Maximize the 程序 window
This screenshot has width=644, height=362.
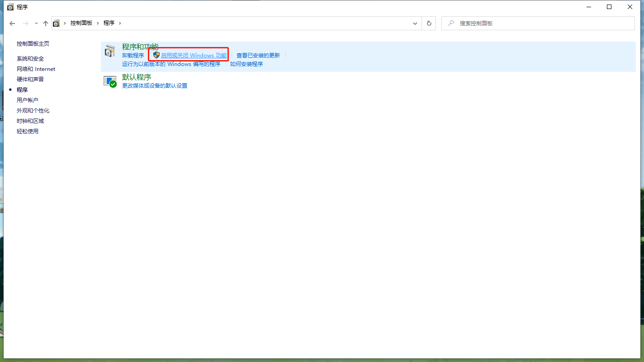point(609,7)
